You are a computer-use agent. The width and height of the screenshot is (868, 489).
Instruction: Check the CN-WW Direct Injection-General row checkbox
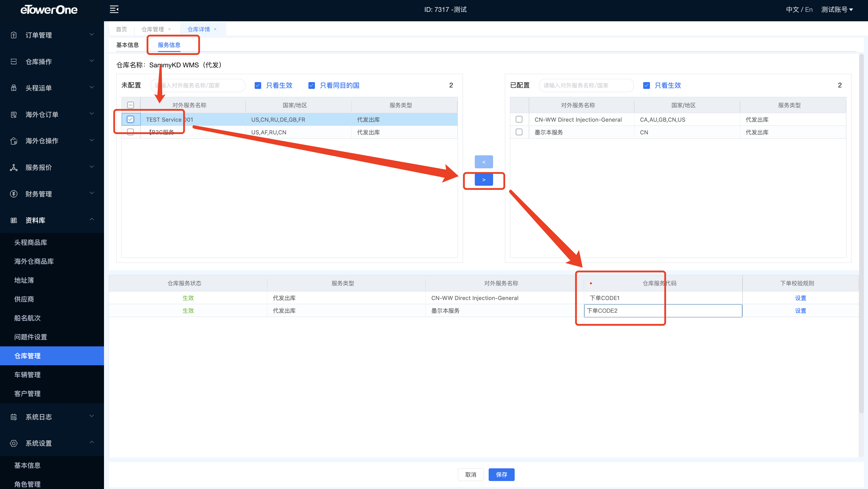pos(519,119)
